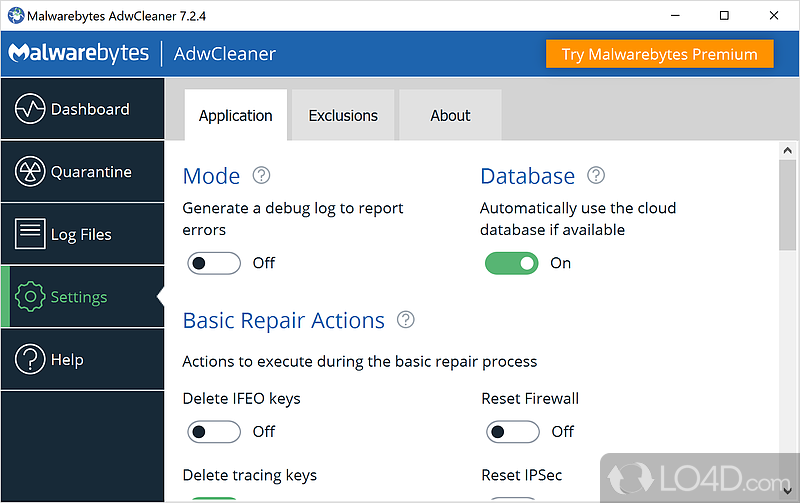This screenshot has width=800, height=503.
Task: Click the Help question mark icon in sidebar
Action: point(30,359)
